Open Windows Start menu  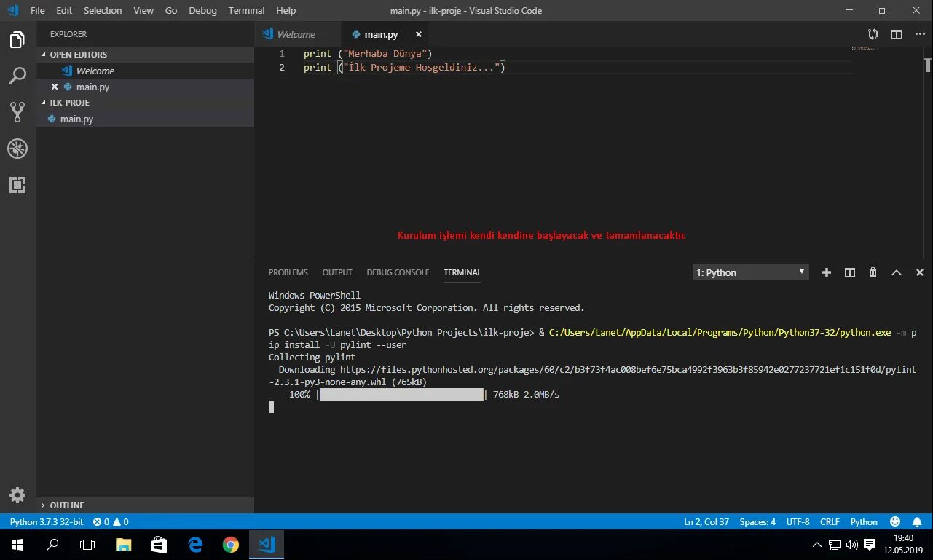[17, 545]
